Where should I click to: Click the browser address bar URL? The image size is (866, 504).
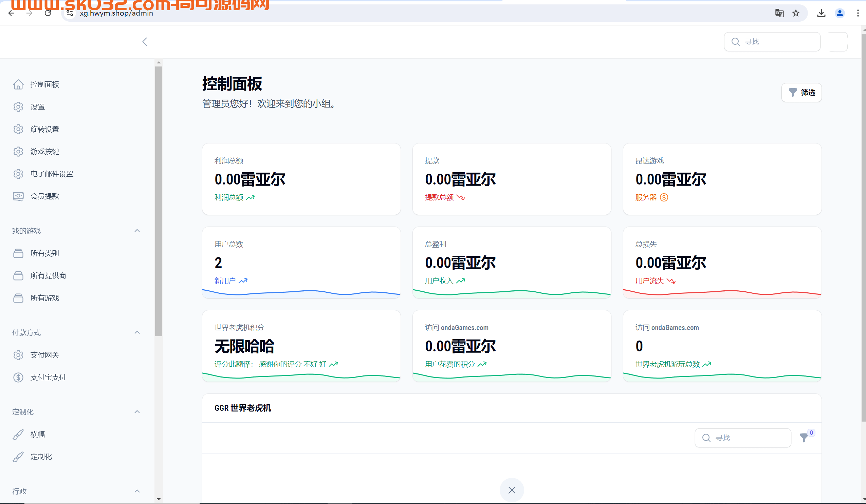(x=116, y=13)
